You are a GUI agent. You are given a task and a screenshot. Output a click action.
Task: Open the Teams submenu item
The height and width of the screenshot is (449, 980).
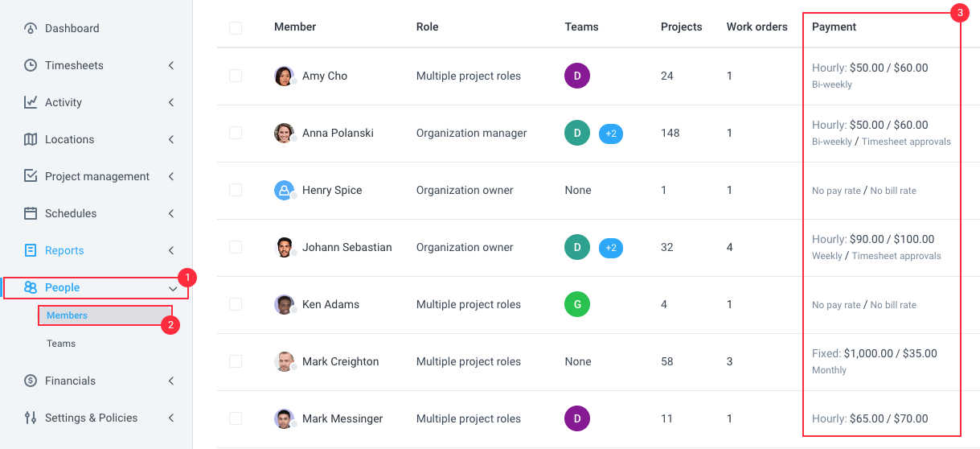[x=61, y=344]
